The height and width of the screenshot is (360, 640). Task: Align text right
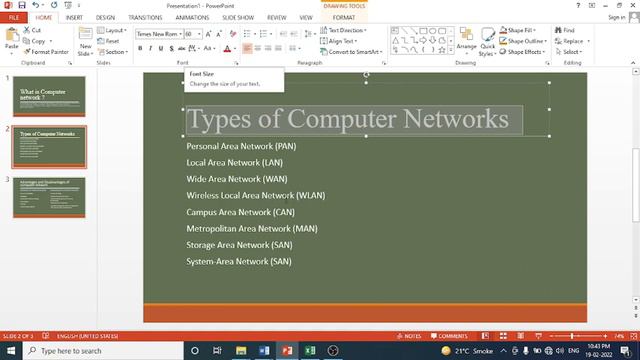[268, 49]
